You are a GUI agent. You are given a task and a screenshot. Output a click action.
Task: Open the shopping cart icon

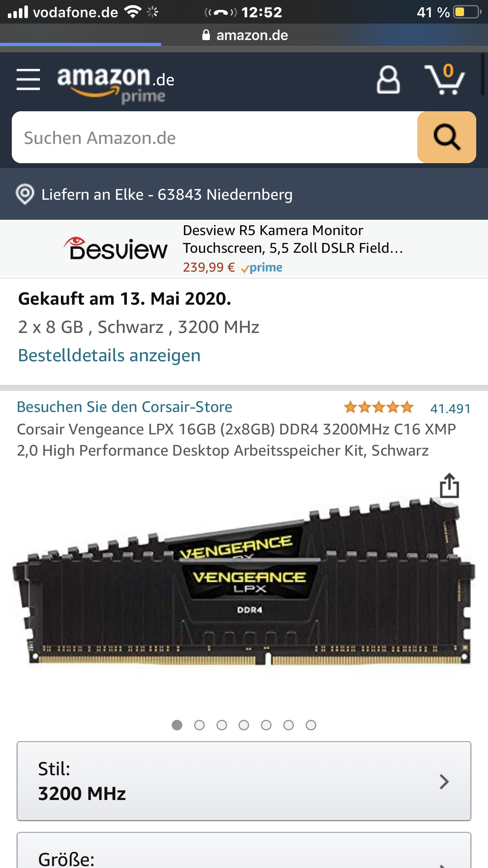[444, 79]
